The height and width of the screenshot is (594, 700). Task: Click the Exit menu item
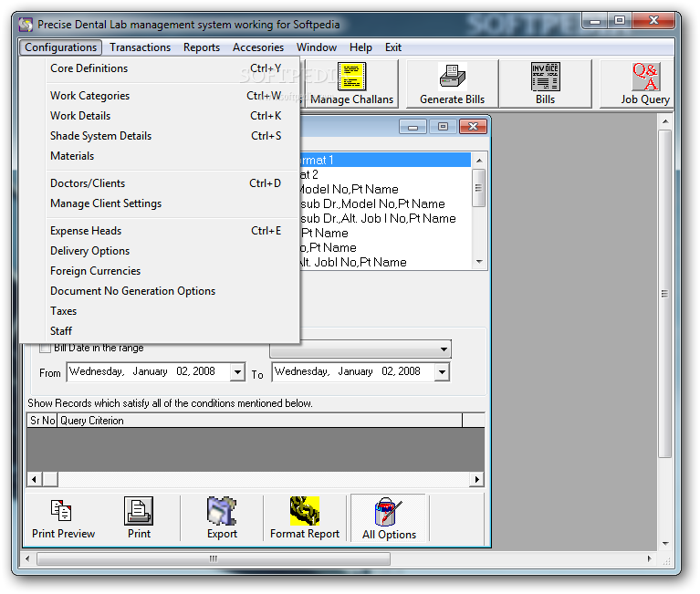[393, 47]
